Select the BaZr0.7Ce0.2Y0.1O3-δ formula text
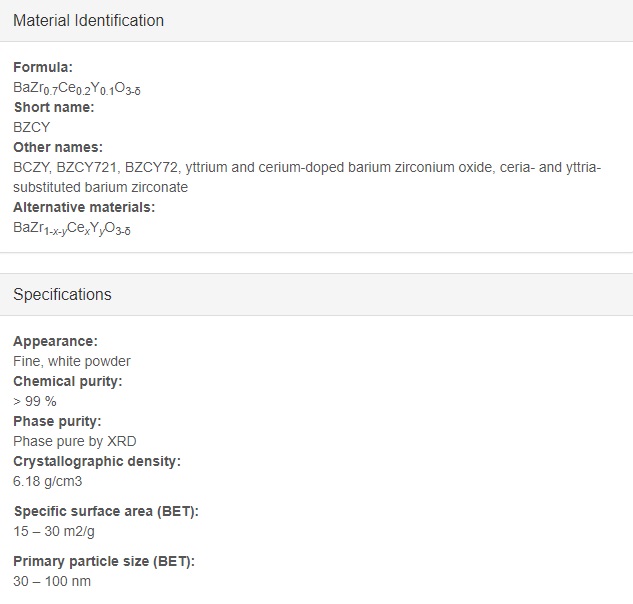633x604 pixels. pyautogui.click(x=77, y=88)
